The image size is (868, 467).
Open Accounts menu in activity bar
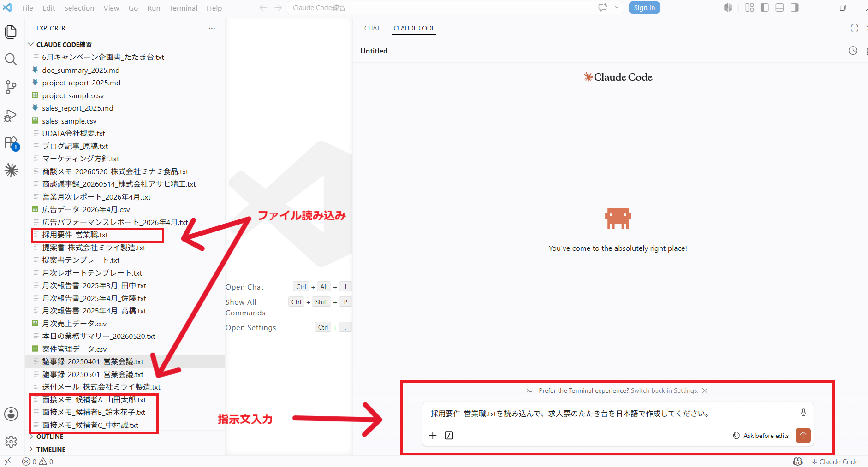tap(11, 414)
